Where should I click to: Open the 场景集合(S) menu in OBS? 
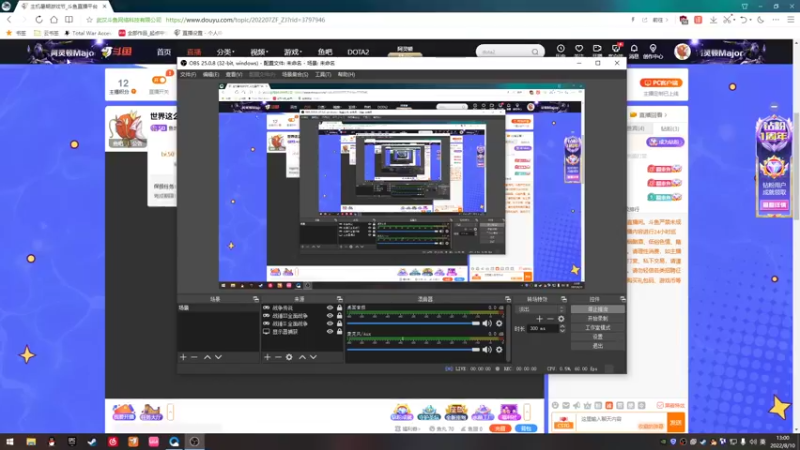[295, 74]
